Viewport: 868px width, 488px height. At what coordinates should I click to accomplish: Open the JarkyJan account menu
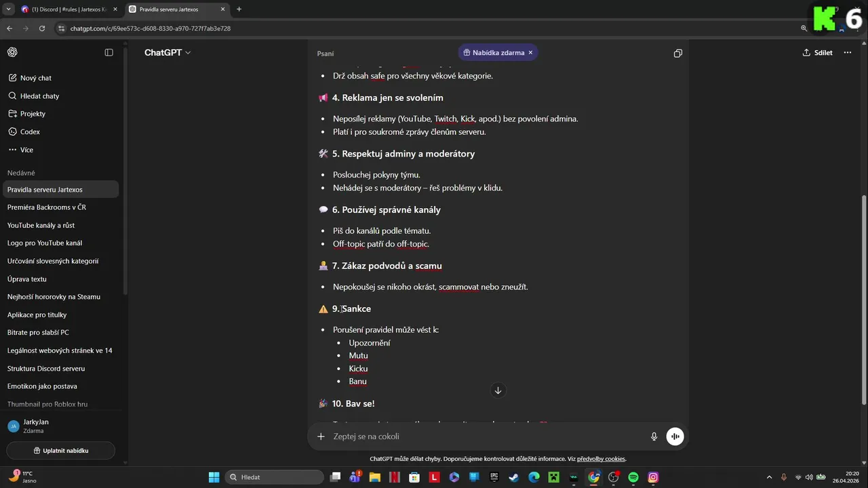[61, 426]
